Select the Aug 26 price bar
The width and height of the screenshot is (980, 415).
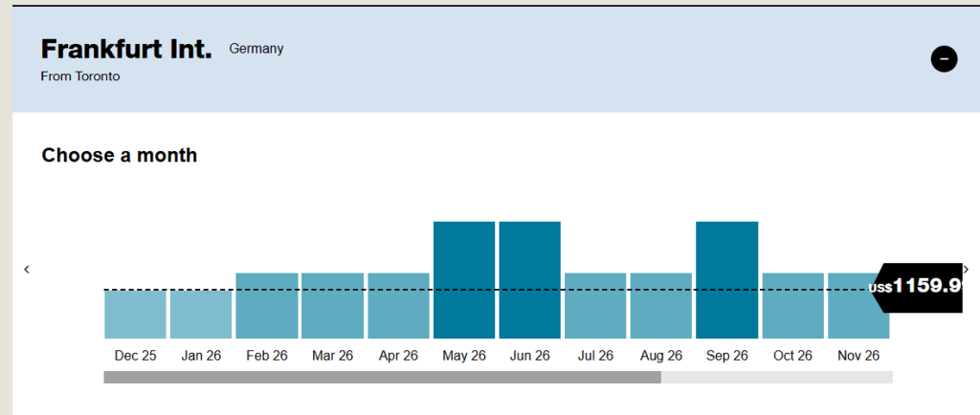[661, 306]
